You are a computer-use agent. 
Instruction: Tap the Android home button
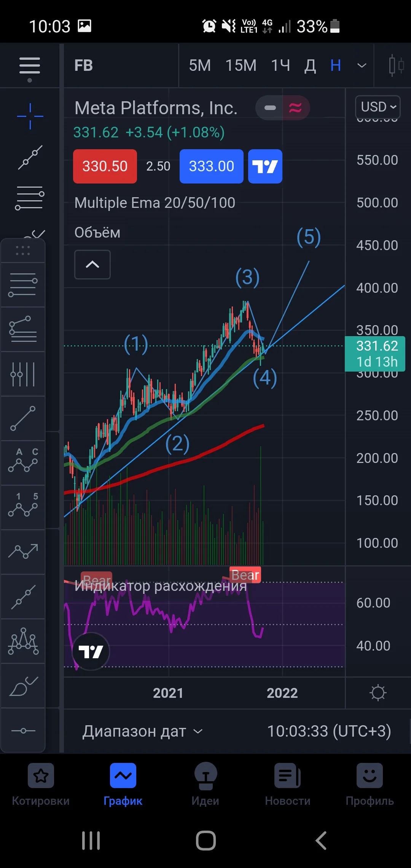pyautogui.click(x=206, y=841)
